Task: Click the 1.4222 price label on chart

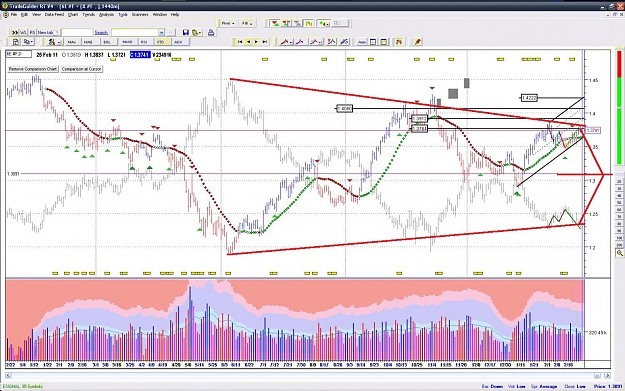Action: (x=529, y=98)
